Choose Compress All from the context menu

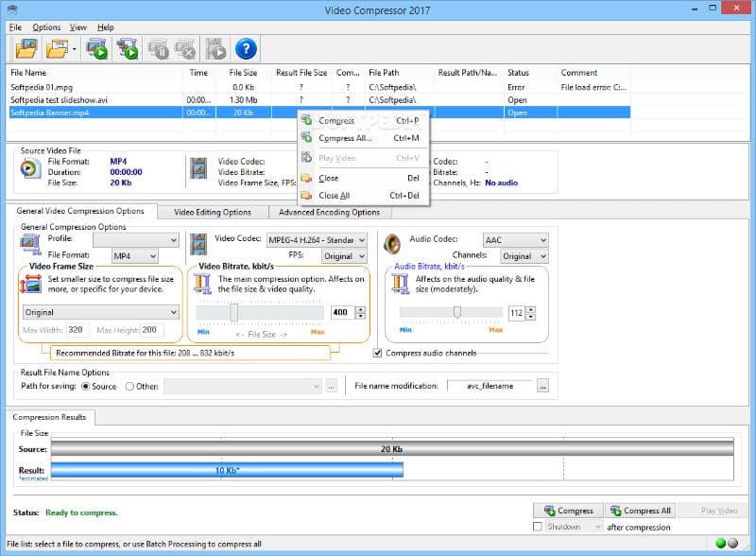point(345,138)
